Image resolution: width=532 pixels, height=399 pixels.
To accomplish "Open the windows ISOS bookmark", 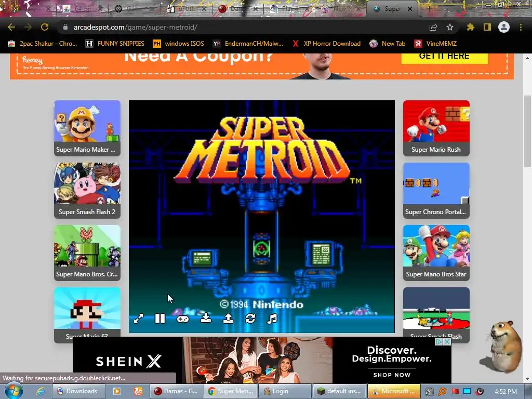I will 179,44.
